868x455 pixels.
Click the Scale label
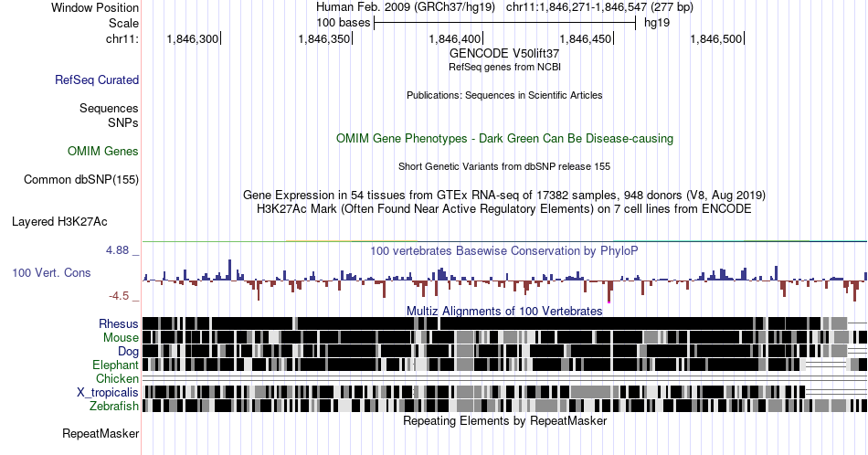click(123, 23)
